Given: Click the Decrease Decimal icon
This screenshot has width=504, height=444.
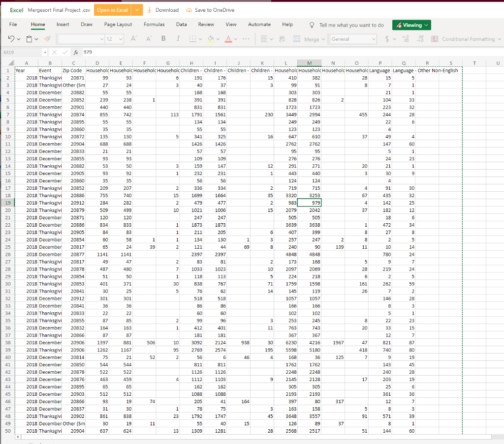Looking at the screenshot, I should pos(421,39).
